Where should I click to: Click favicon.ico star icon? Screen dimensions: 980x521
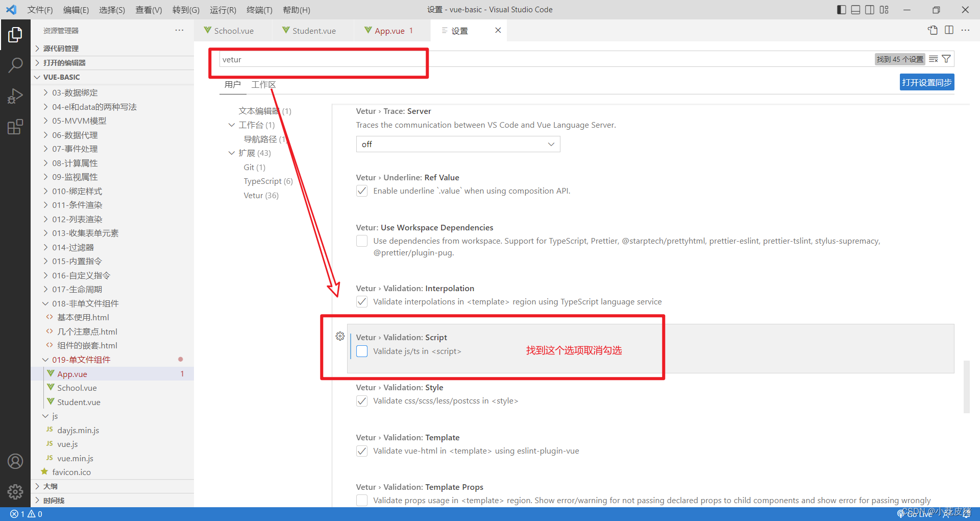point(44,472)
